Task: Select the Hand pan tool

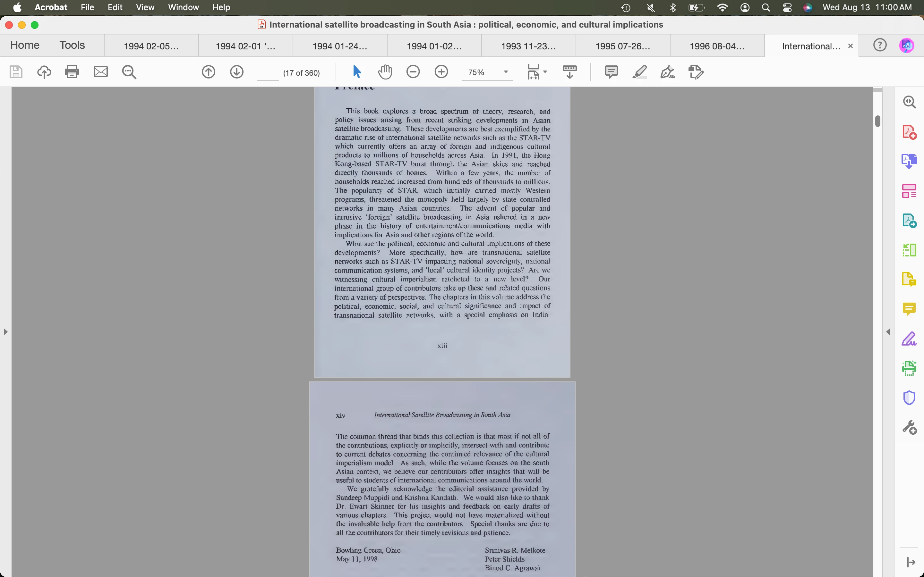Action: 385,72
